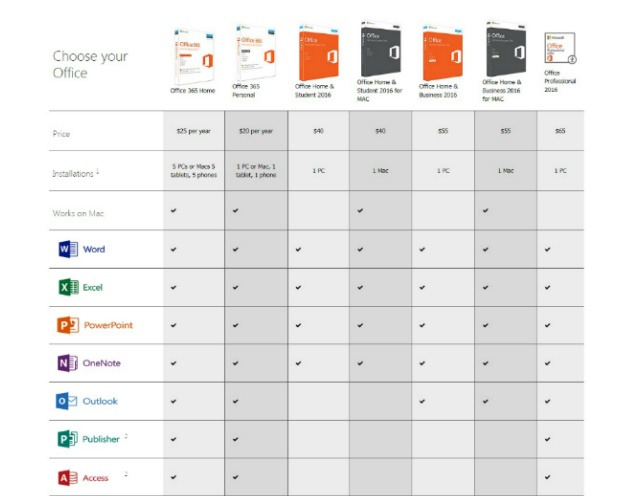The image size is (639, 496).
Task: Click OneNote checkmark under Home & Student for Mac
Action: 360,363
